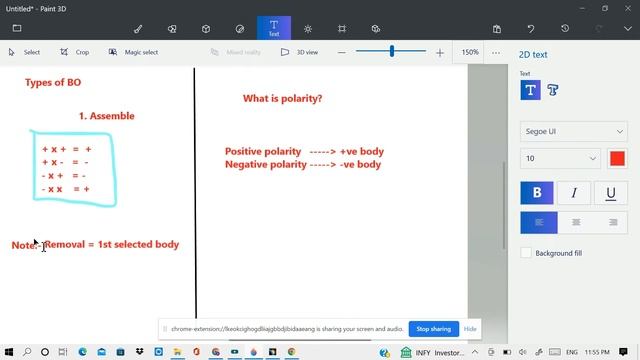This screenshot has width=640, height=360.
Task: Open the red text color swatch
Action: (x=617, y=158)
